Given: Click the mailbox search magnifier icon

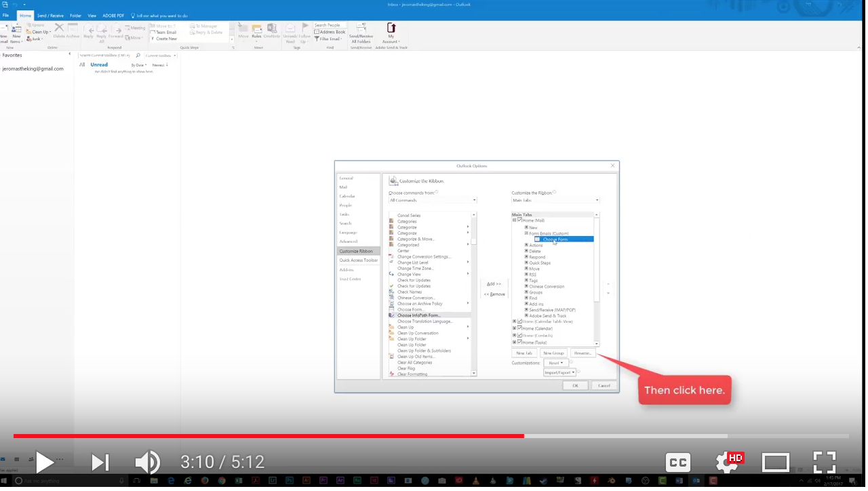Looking at the screenshot, I should [138, 56].
